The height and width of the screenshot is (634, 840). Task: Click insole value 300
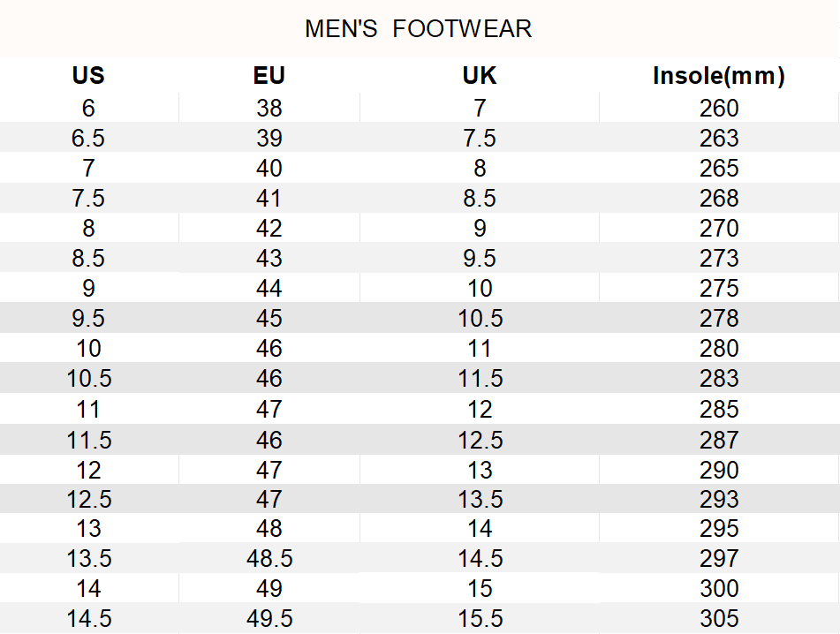coord(719,589)
